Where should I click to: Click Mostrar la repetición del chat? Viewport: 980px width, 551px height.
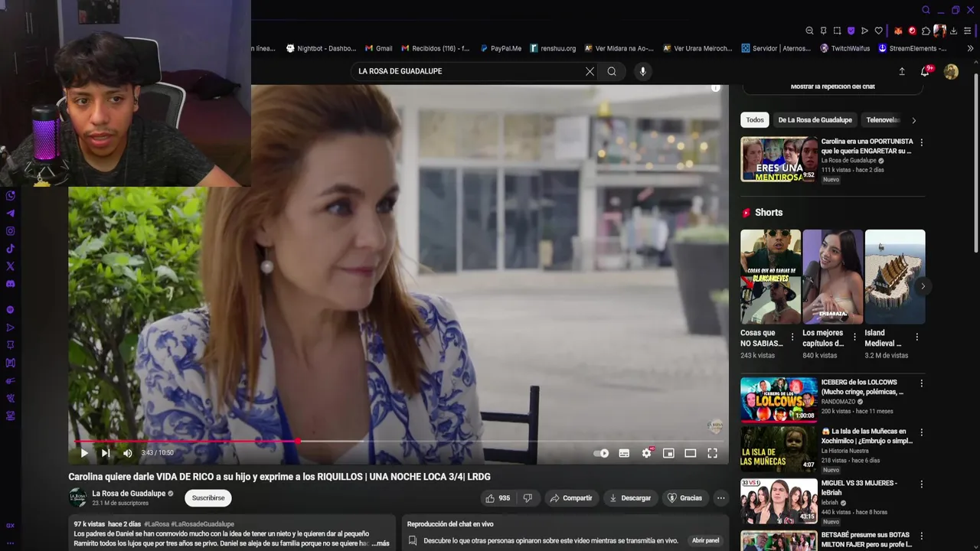click(832, 86)
